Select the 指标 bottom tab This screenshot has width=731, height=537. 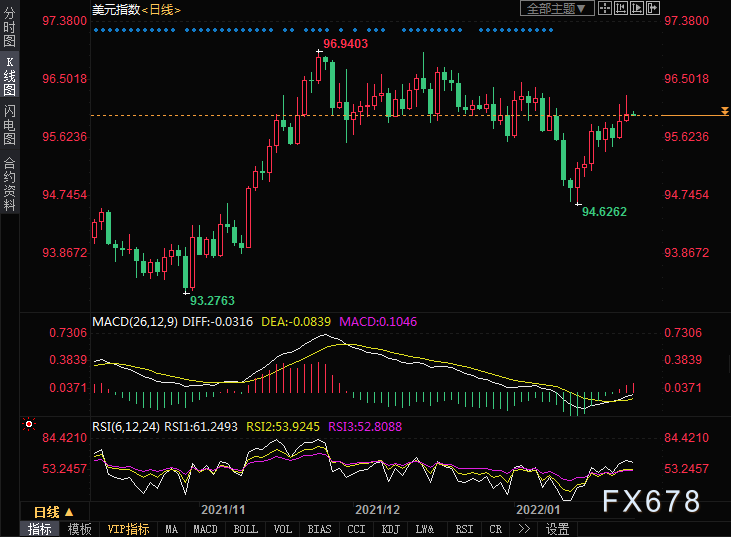pyautogui.click(x=40, y=529)
